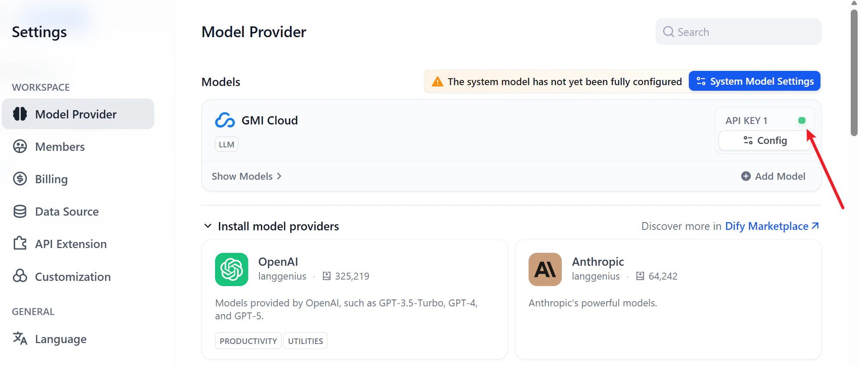
Task: Click the LLM tag under GMI Cloud
Action: (x=226, y=144)
